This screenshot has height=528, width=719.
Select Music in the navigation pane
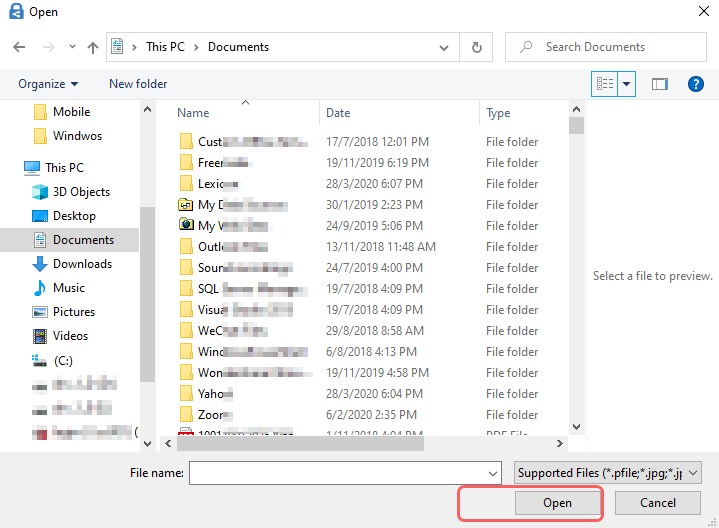pyautogui.click(x=69, y=288)
